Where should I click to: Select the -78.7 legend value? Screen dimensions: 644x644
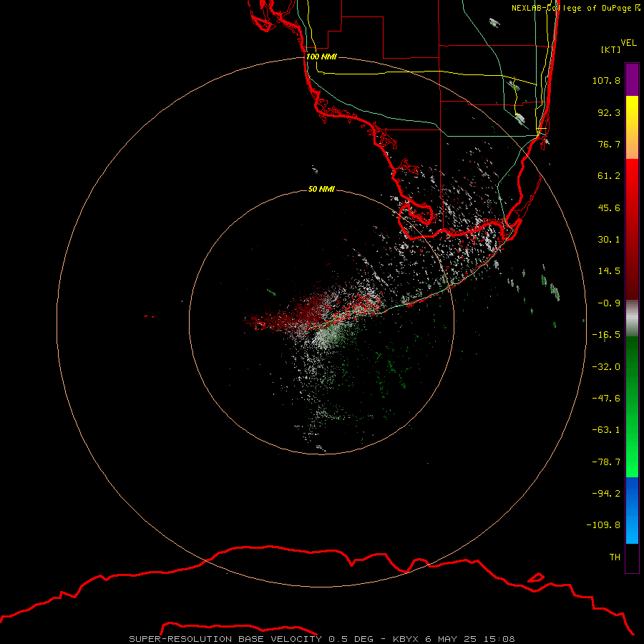[x=606, y=462]
